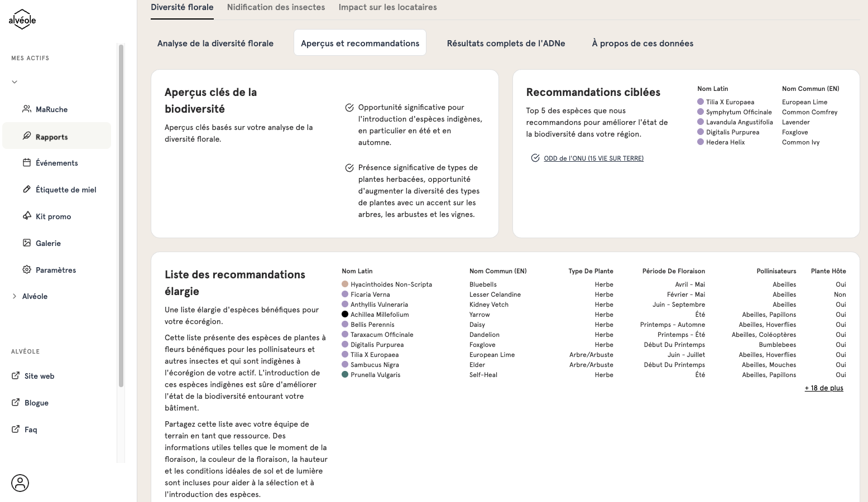Open Paramètres in sidebar
This screenshot has height=502, width=868.
[57, 270]
